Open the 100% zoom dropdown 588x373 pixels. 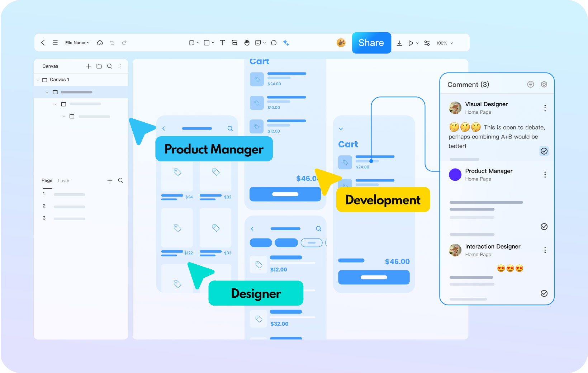445,43
